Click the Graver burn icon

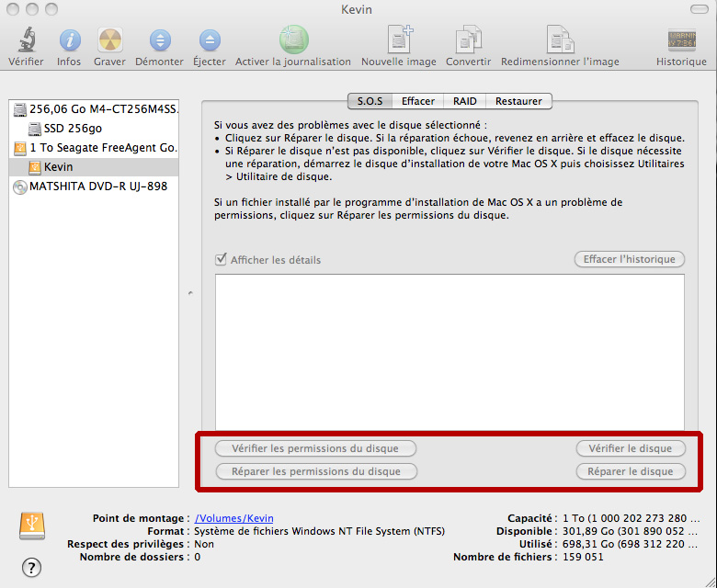click(110, 40)
